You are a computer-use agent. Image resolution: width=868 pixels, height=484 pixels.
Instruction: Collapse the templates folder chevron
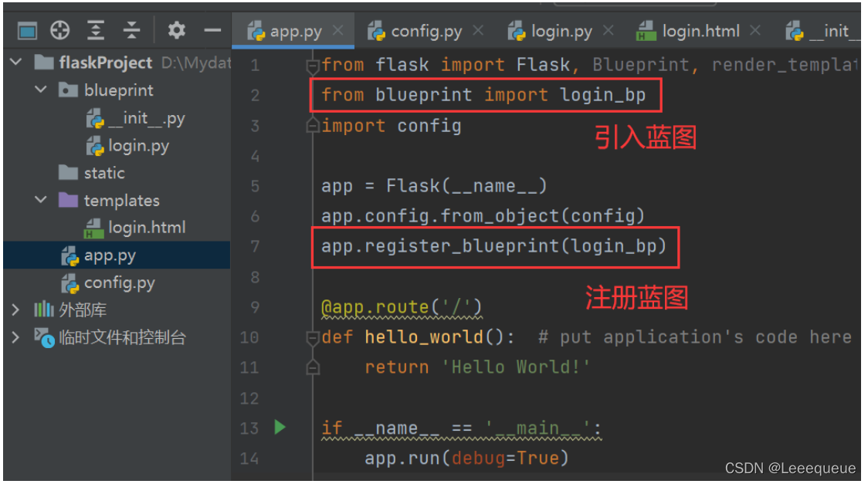click(x=41, y=199)
